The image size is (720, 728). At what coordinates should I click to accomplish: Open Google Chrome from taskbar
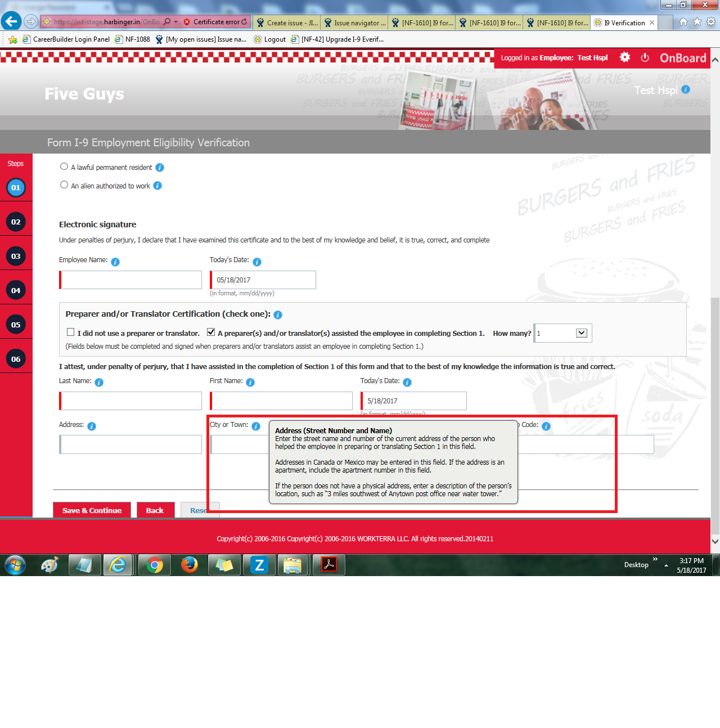point(155,565)
